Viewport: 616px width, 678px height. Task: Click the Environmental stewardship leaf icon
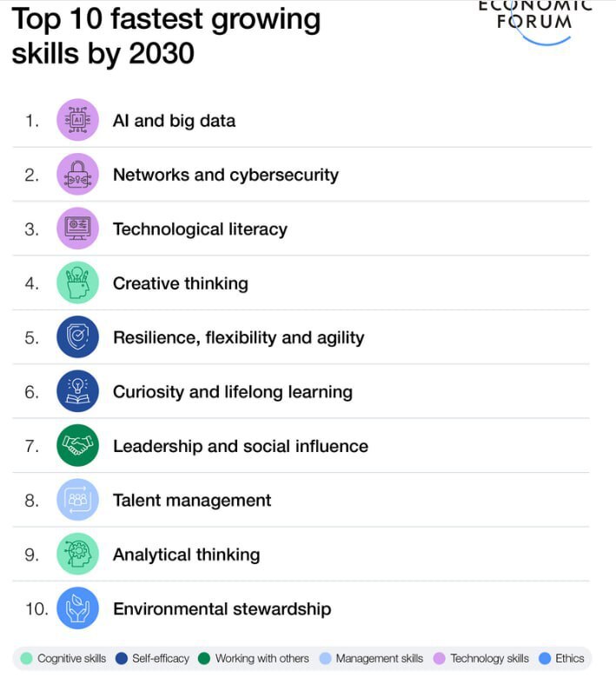[78, 608]
